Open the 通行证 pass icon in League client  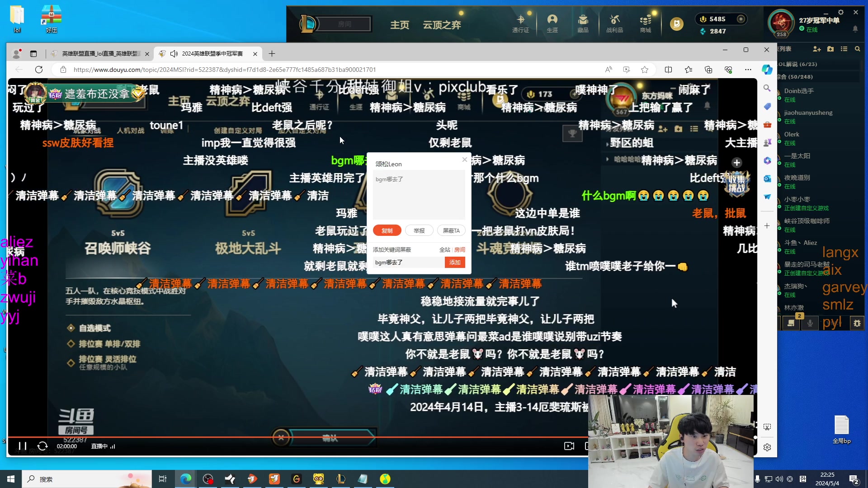(520, 23)
